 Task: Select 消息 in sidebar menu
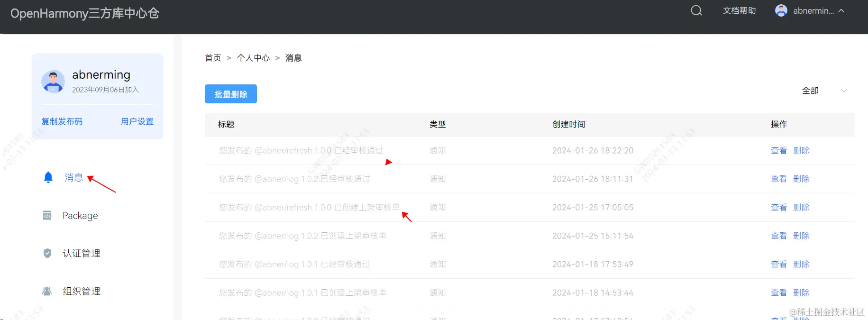click(74, 177)
